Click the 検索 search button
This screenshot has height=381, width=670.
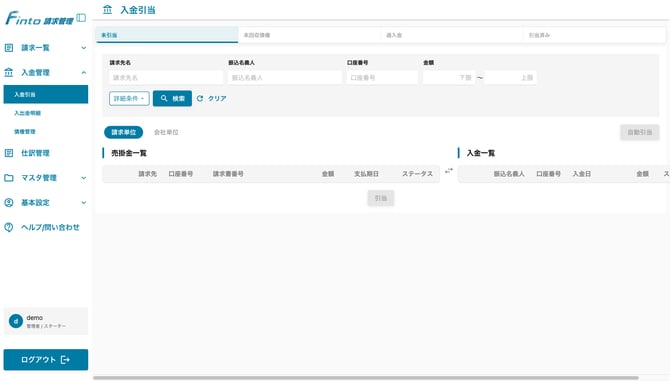click(172, 98)
